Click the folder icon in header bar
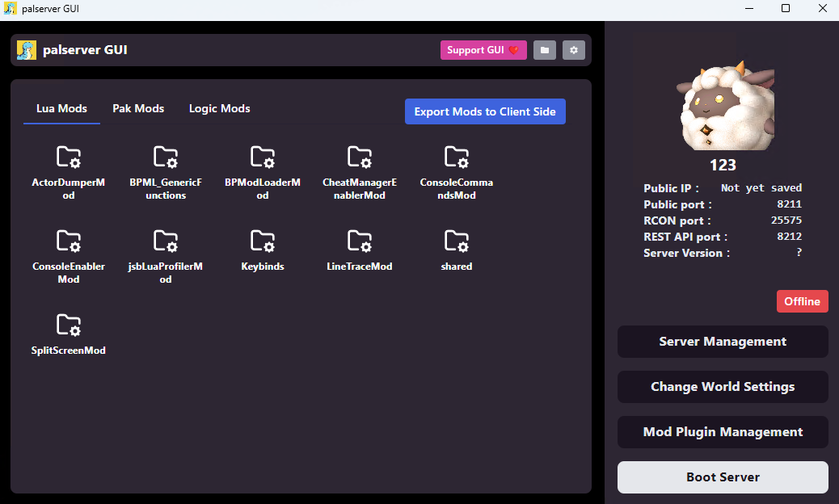The height and width of the screenshot is (504, 839). tap(545, 50)
